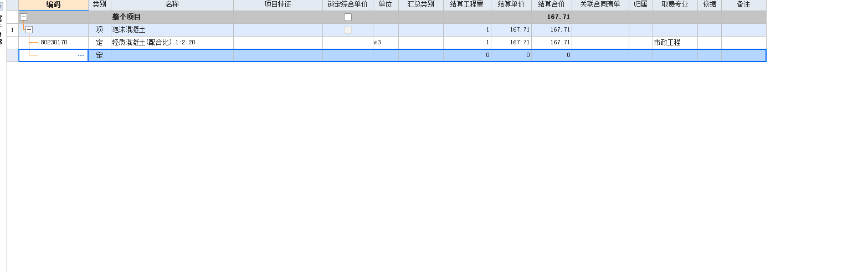Select the 关联合同清单 column header

point(600,4)
